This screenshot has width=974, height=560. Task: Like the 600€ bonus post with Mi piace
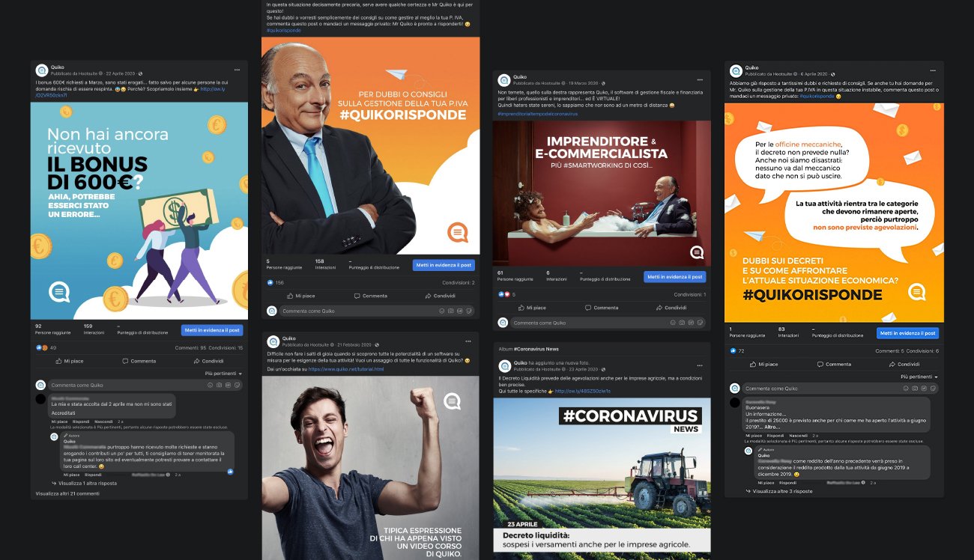tap(69, 361)
